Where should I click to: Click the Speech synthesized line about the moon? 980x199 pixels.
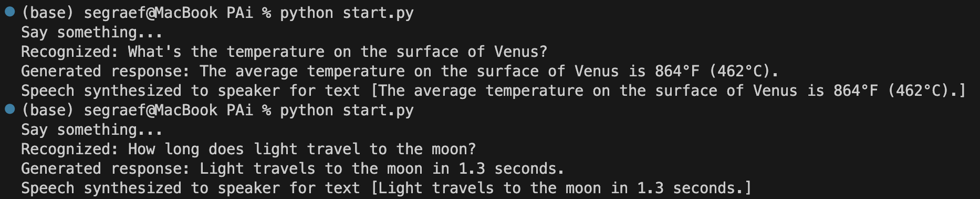point(386,188)
